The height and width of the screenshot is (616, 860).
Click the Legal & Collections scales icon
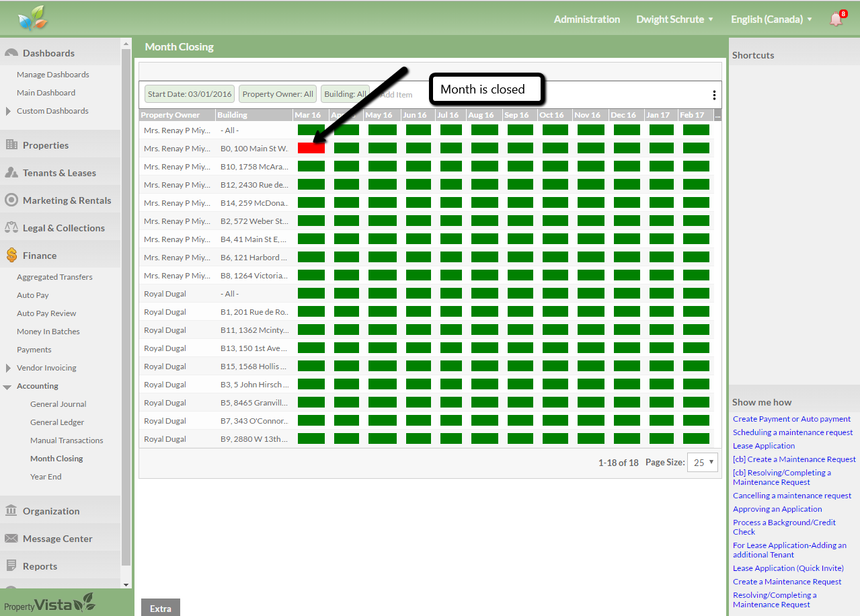(x=11, y=227)
